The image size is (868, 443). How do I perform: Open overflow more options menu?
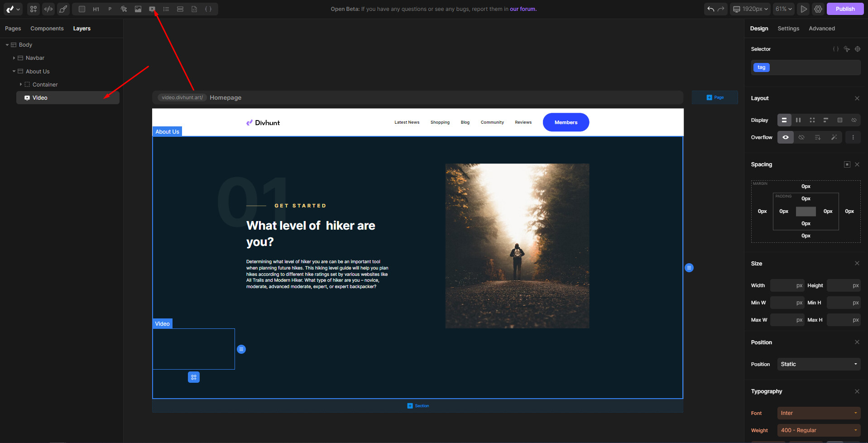point(853,137)
